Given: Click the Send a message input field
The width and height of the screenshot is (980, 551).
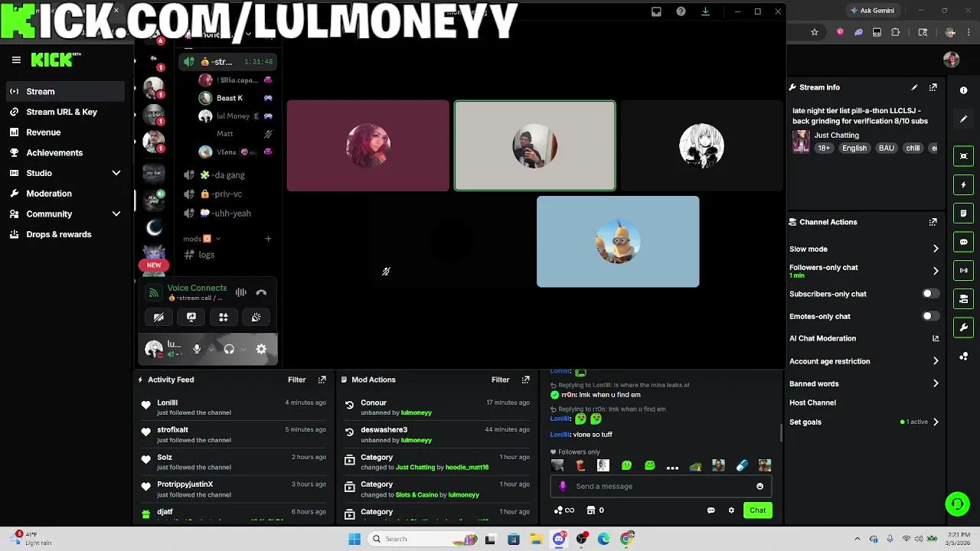Looking at the screenshot, I should click(661, 486).
